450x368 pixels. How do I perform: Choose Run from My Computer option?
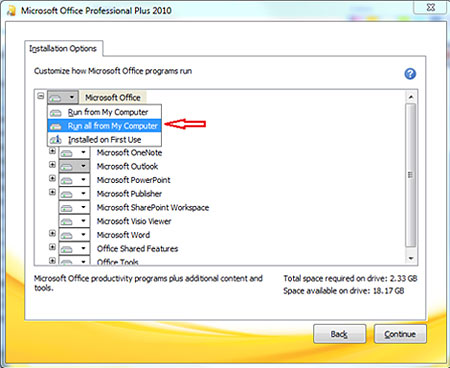(104, 112)
